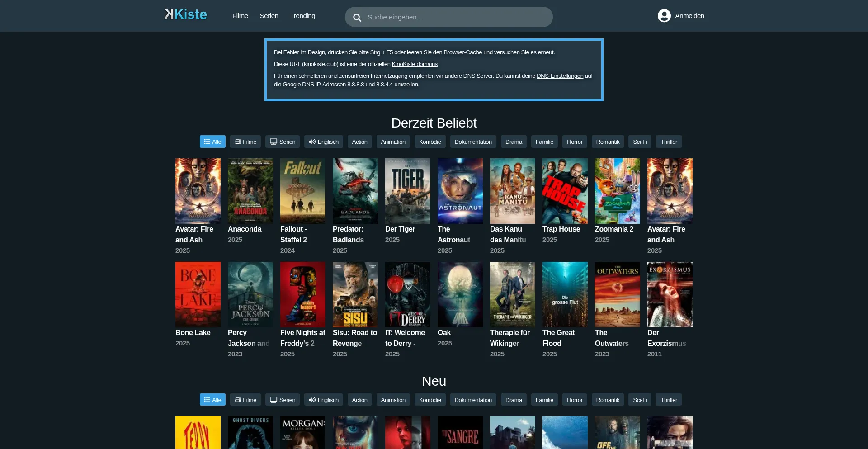Filter Derzeit Beliebt by Komödie
Screen dimensions: 868x449
[430, 142]
